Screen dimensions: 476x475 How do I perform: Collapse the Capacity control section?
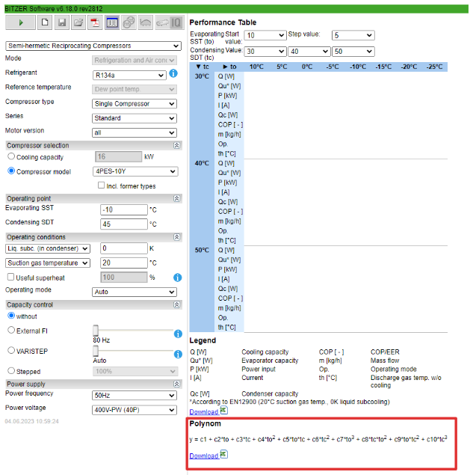click(176, 304)
